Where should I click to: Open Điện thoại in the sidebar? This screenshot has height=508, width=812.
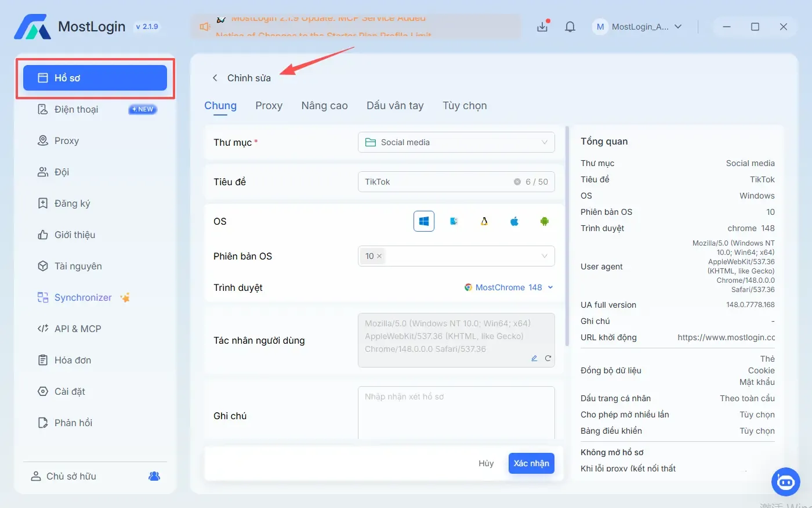coord(95,109)
